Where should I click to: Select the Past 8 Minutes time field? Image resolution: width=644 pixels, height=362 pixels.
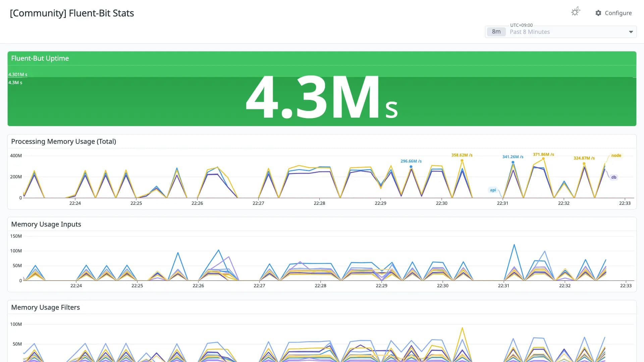point(561,32)
